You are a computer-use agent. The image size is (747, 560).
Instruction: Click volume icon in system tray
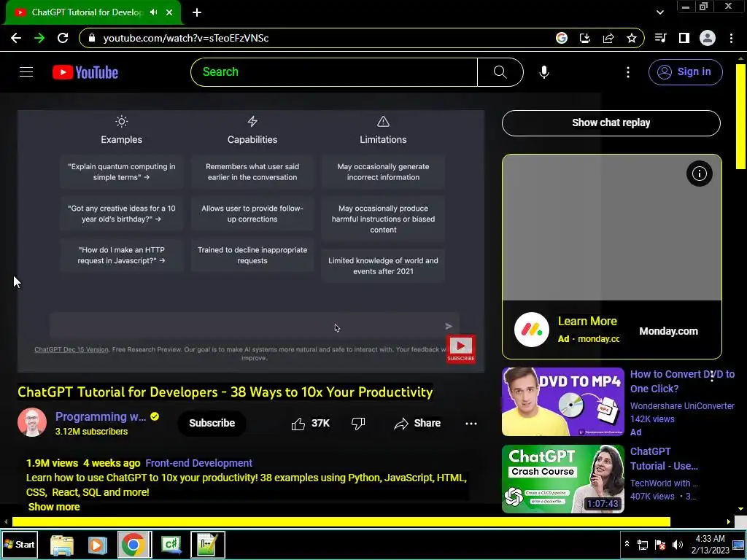pos(678,545)
